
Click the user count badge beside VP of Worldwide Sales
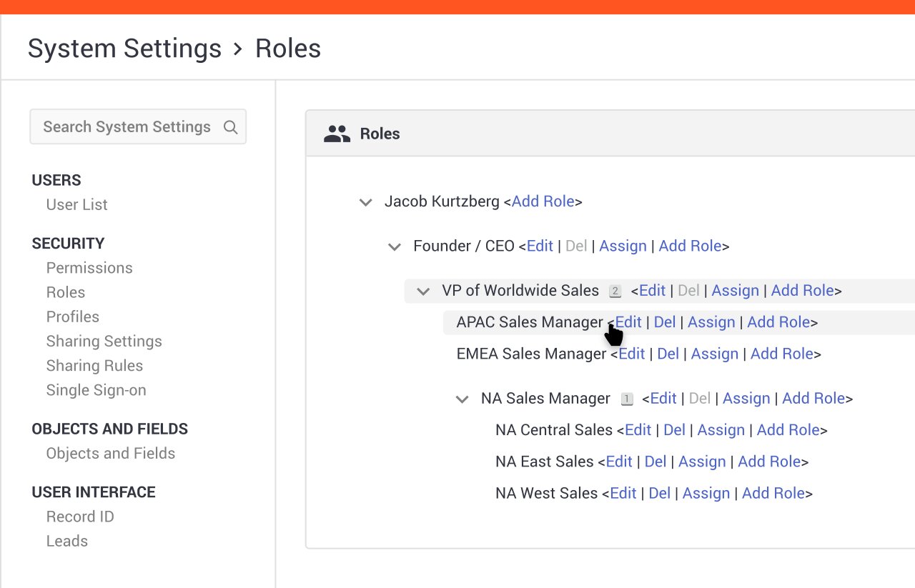tap(615, 291)
